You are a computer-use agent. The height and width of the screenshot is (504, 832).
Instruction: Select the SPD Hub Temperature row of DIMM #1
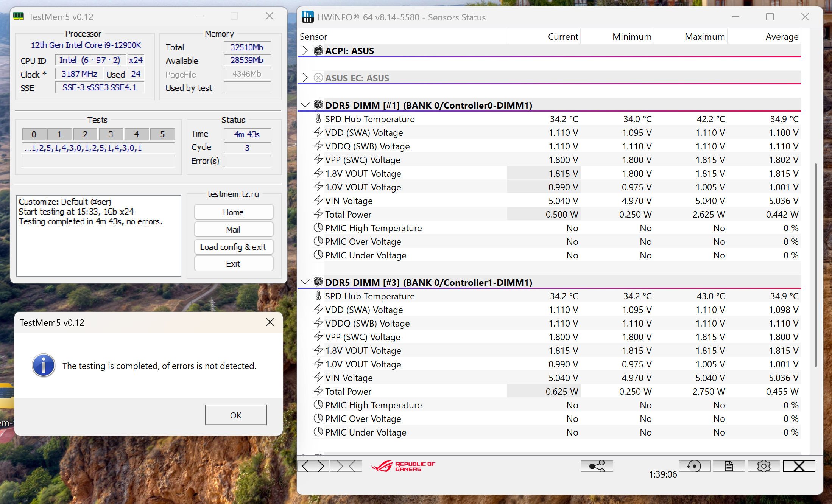pyautogui.click(x=369, y=119)
